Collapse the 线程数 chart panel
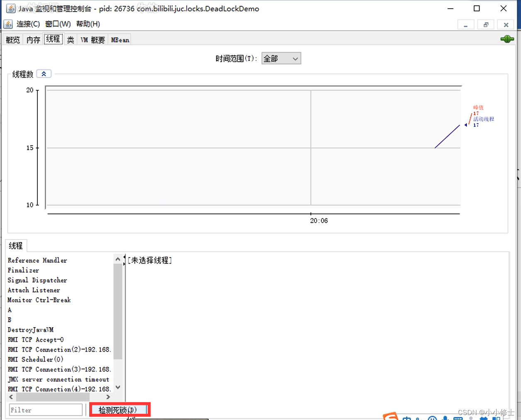The width and height of the screenshot is (521, 420). pyautogui.click(x=44, y=74)
